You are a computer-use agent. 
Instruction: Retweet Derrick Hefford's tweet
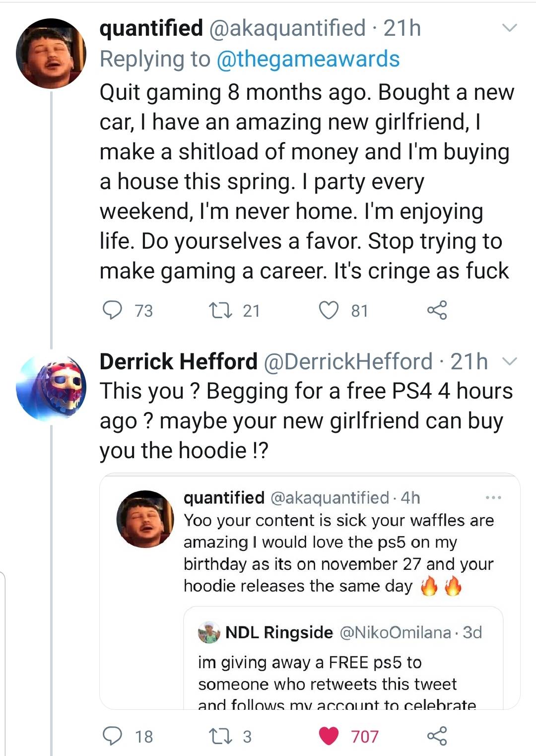point(219,736)
